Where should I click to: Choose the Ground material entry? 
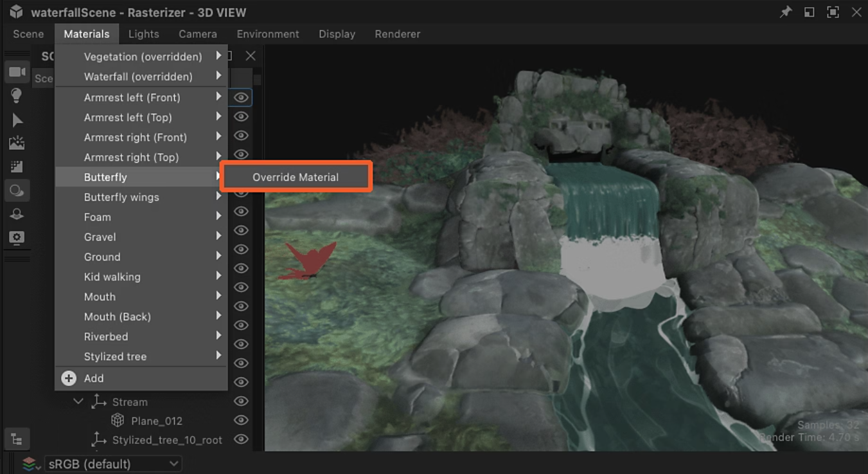[141, 257]
